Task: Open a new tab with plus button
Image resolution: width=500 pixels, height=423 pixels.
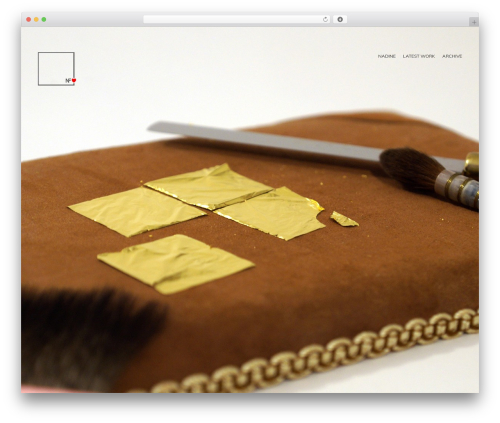Action: [474, 22]
